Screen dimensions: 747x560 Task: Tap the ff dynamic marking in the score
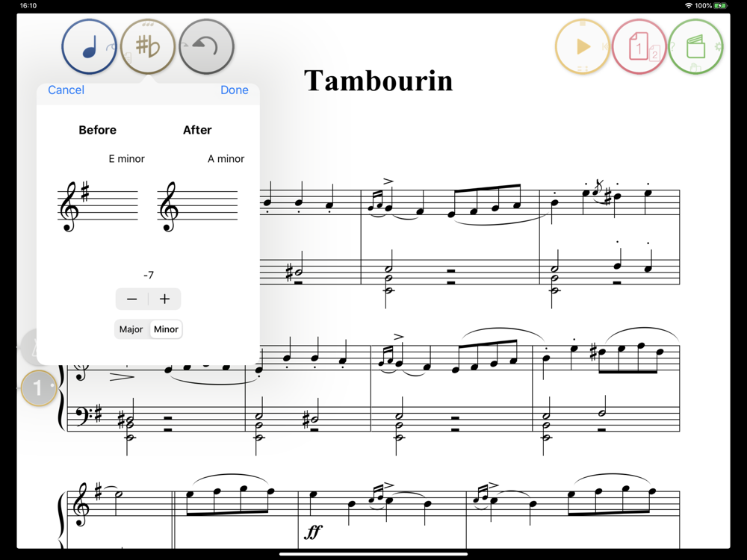[x=314, y=531]
